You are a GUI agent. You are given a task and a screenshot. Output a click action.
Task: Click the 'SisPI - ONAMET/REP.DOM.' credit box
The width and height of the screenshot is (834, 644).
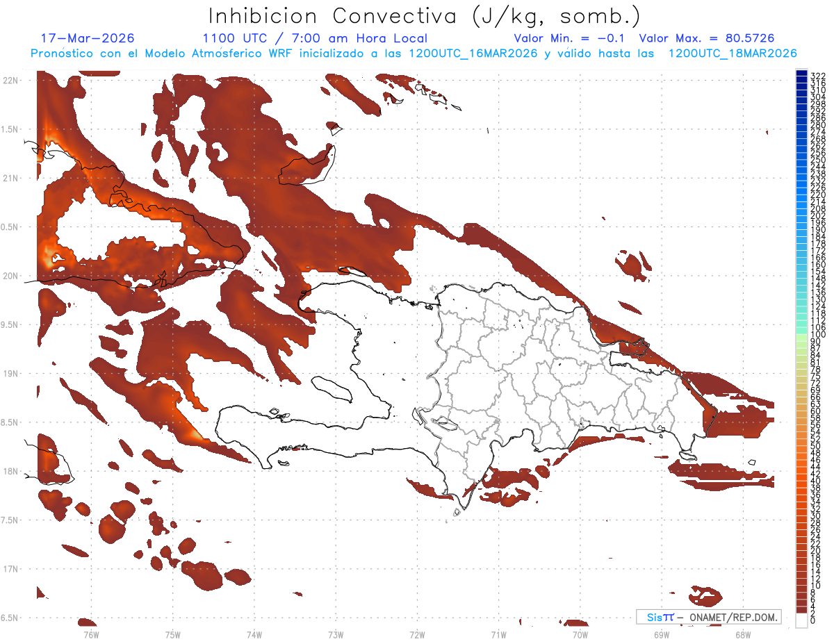pyautogui.click(x=708, y=617)
